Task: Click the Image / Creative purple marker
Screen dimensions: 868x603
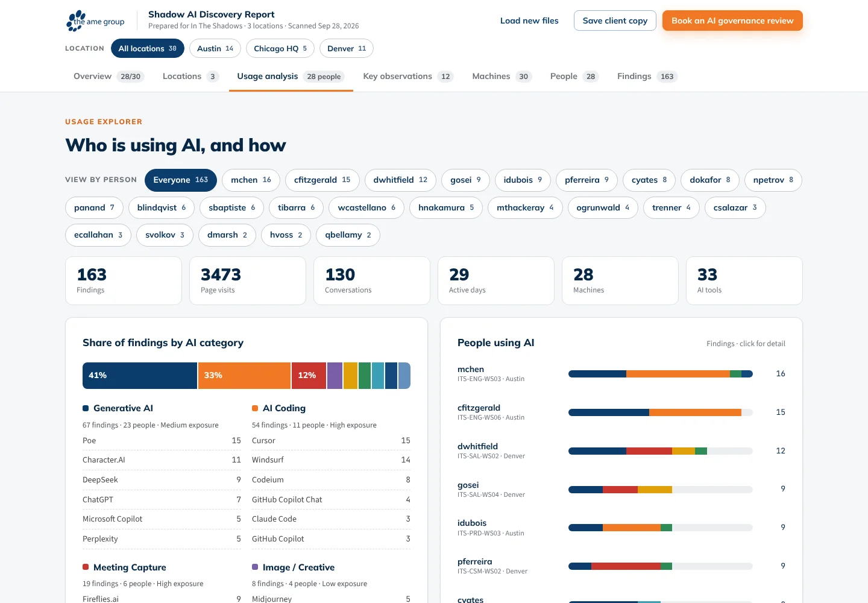Action: (x=255, y=567)
